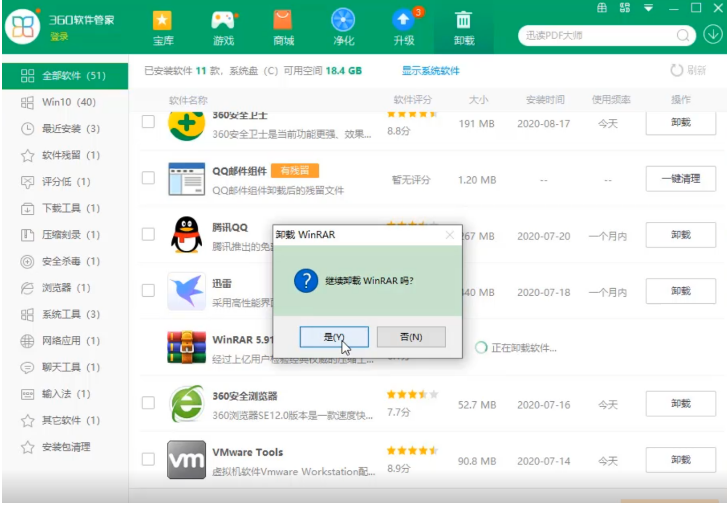Viewport: 727px width, 505px height.
Task: Tick the checkbox next to QQ邮件组件
Action: coord(148,178)
